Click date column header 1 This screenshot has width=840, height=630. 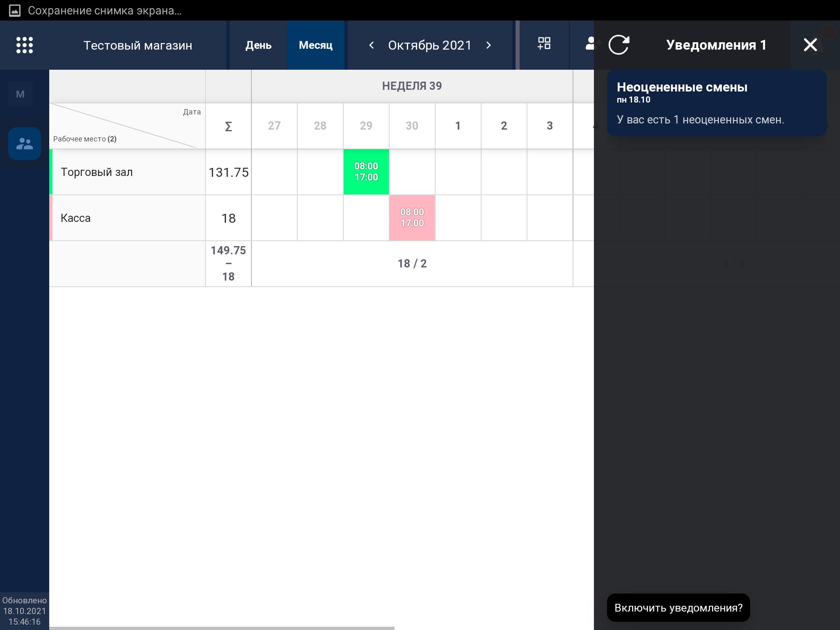(x=458, y=126)
